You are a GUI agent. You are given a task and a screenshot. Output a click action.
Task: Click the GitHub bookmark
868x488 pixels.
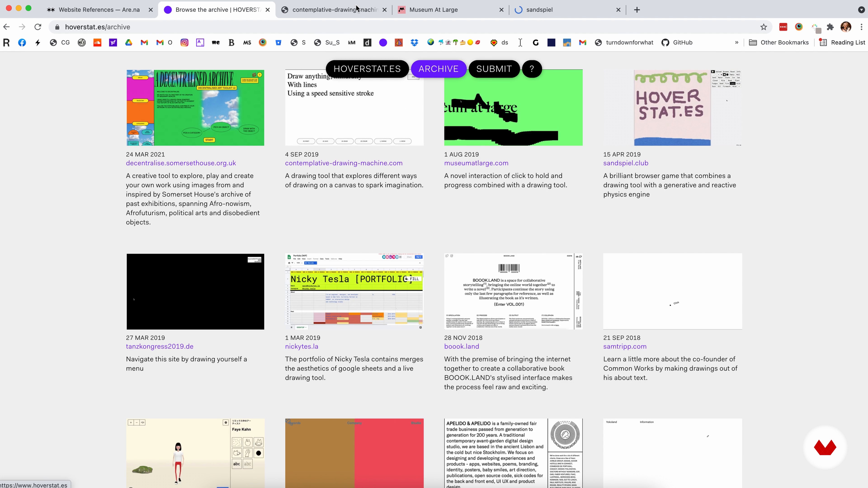[677, 42]
